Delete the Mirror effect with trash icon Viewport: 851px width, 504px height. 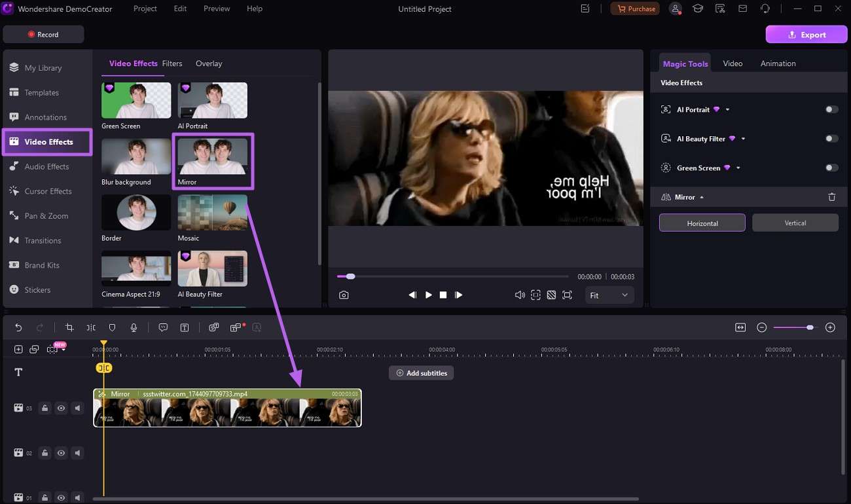pyautogui.click(x=832, y=197)
